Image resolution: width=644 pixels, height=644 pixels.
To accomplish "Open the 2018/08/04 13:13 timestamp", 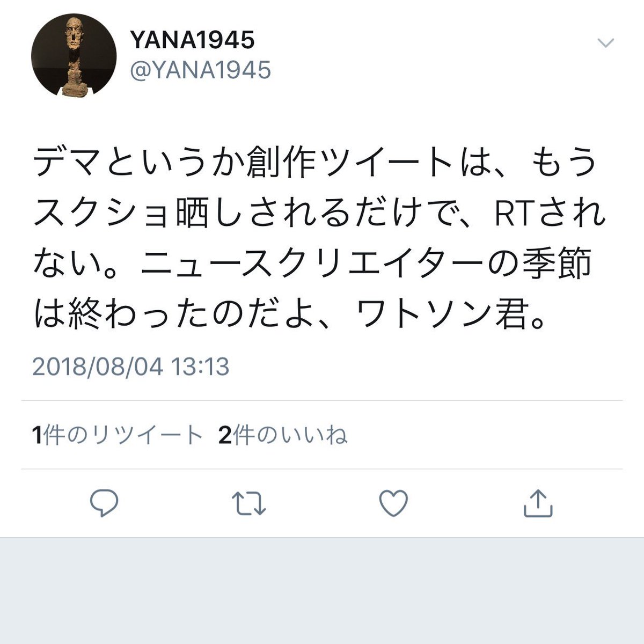I will pos(131,367).
